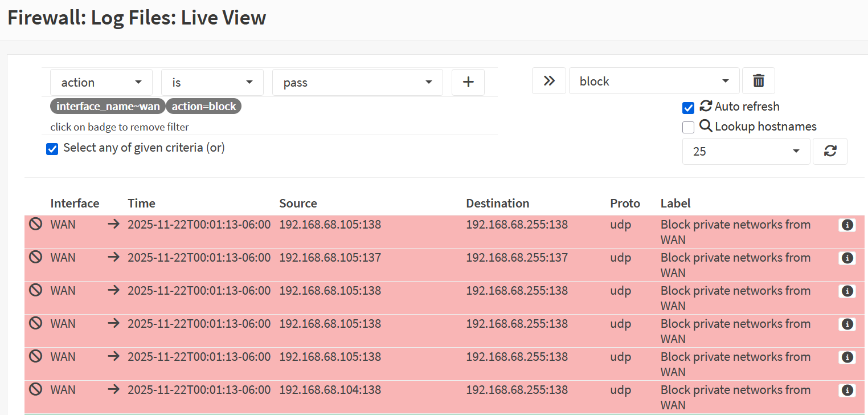Click block icon on the first log row
The image size is (868, 415).
(36, 225)
